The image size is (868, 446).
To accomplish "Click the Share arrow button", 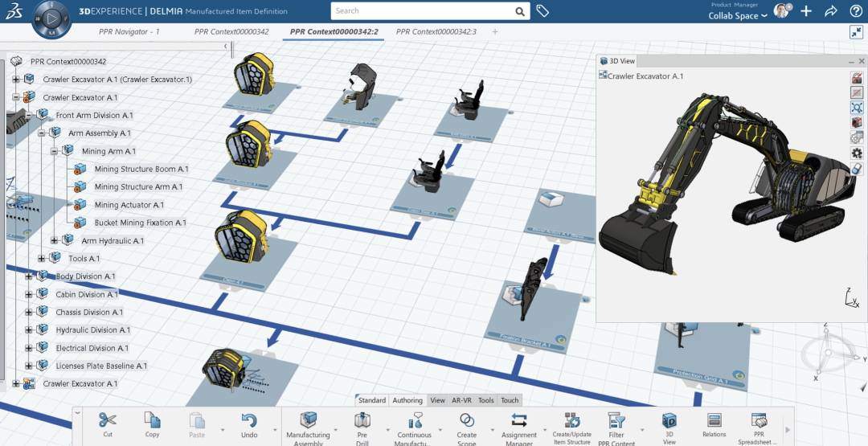I will coord(831,10).
